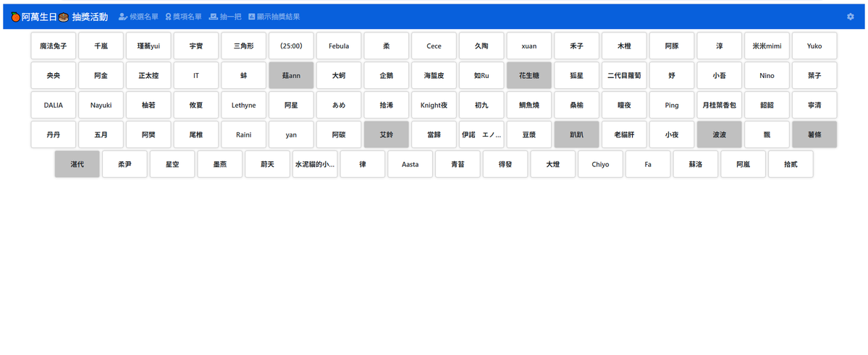
Task: Pick the Knight夜 card
Action: pos(434,105)
